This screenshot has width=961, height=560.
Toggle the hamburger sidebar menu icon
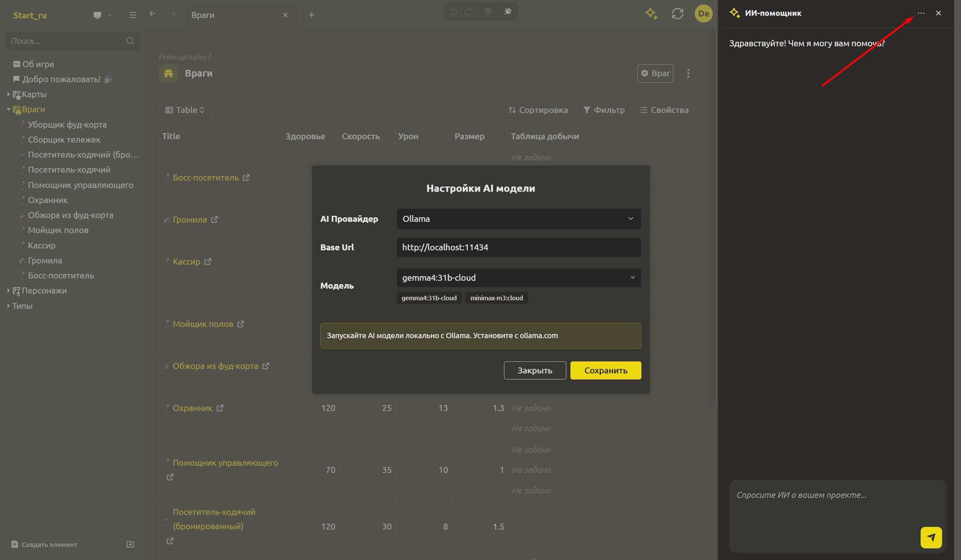(x=133, y=15)
